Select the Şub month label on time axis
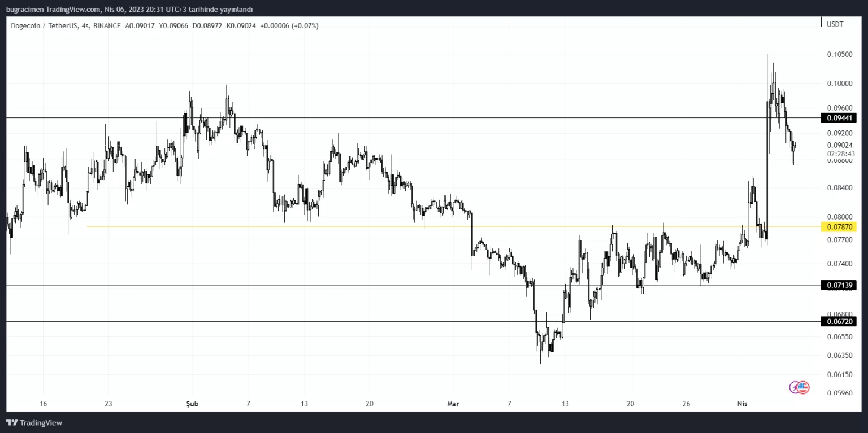This screenshot has height=433, width=868. pos(193,404)
